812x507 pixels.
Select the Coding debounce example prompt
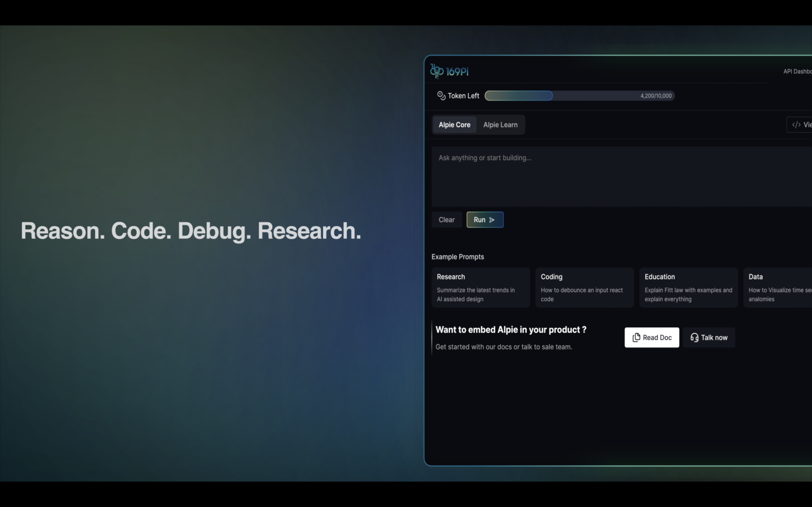pos(584,287)
